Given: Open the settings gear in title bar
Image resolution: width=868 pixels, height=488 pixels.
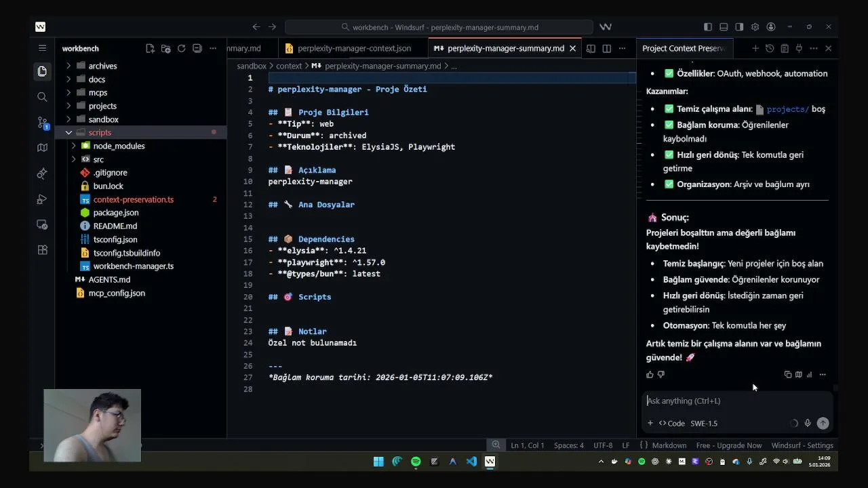Looking at the screenshot, I should (755, 27).
